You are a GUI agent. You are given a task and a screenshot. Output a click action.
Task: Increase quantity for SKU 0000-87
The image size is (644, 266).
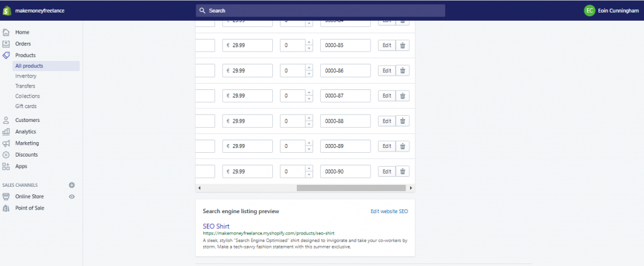309,92
